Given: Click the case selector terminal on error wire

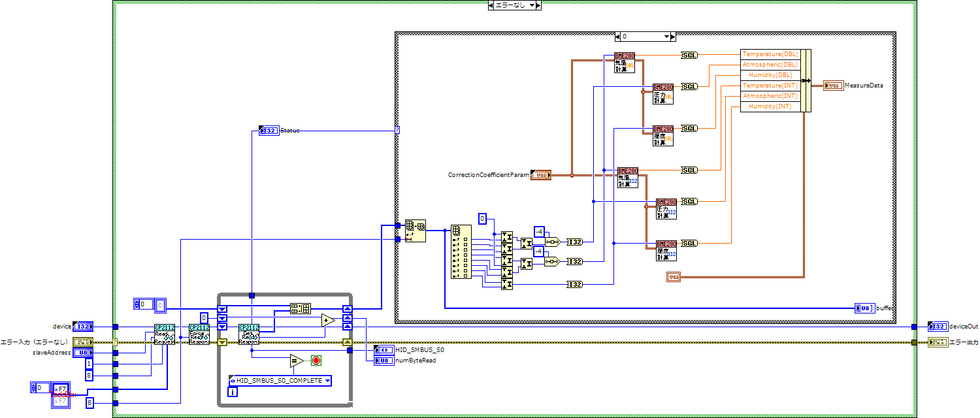Looking at the screenshot, I should click(x=116, y=342).
